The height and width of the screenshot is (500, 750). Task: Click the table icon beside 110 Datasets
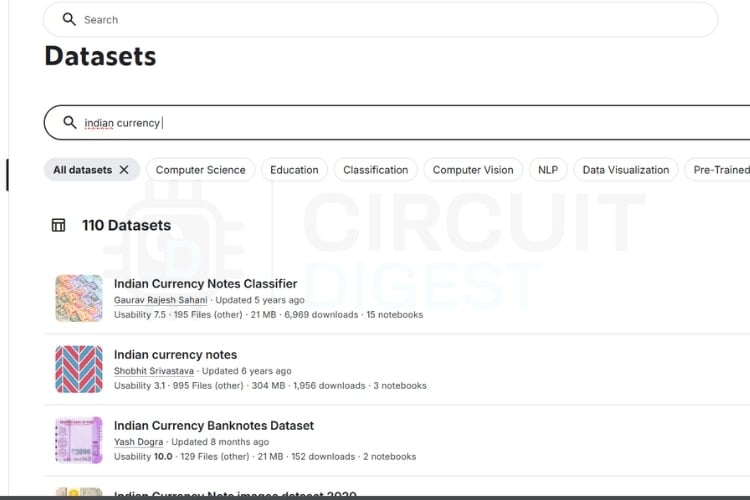[59, 225]
